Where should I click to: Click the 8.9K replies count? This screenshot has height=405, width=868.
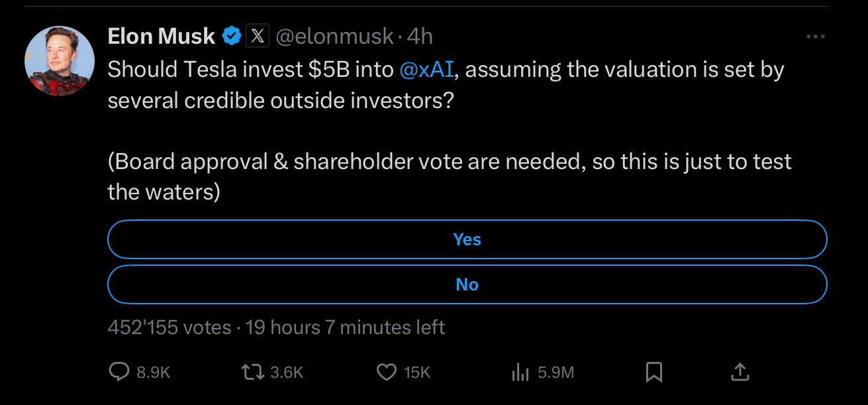[x=153, y=373]
